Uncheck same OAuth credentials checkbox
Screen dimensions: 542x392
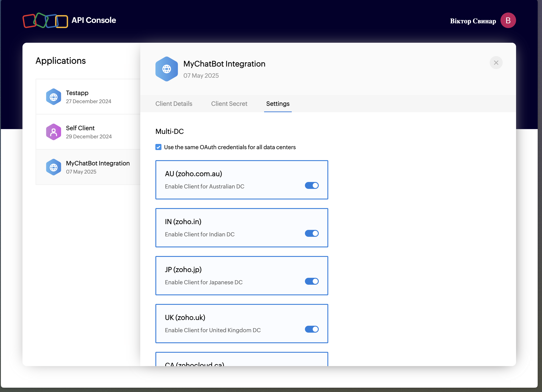158,147
